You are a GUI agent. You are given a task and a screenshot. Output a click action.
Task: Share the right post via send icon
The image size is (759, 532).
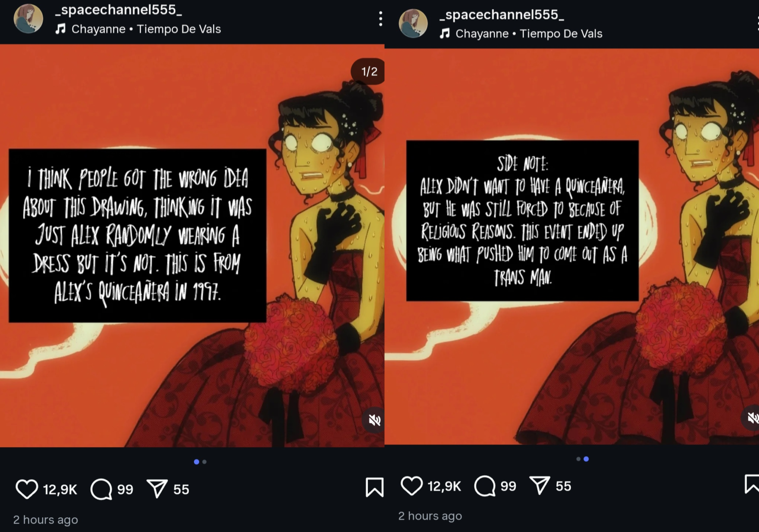pos(540,486)
